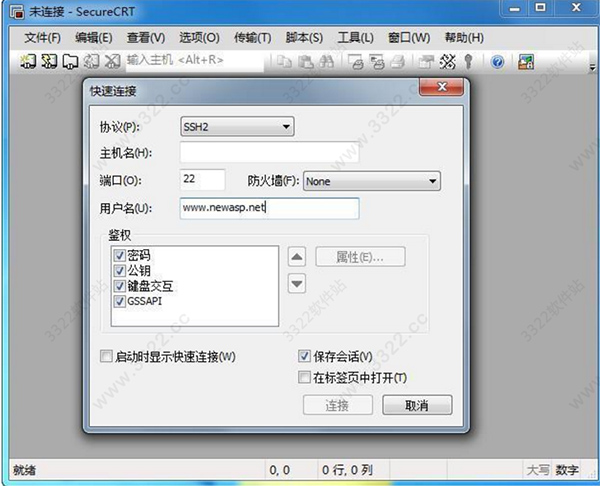Screen dimensions: 600x486
Task: Click the 连接 button
Action: click(x=338, y=405)
